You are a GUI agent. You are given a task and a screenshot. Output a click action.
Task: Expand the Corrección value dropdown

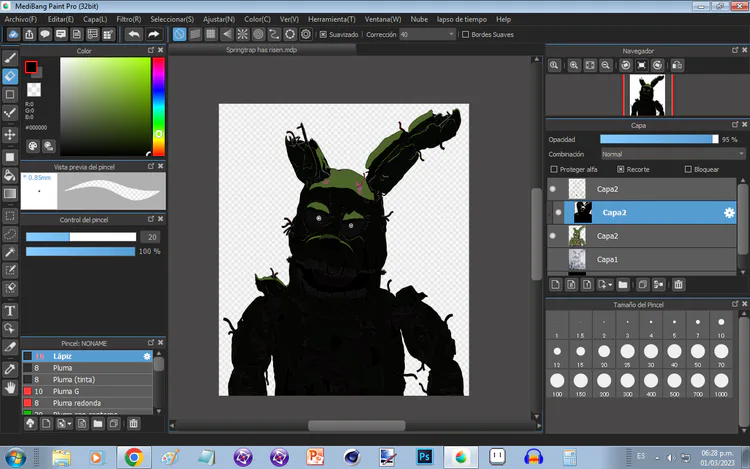(452, 34)
